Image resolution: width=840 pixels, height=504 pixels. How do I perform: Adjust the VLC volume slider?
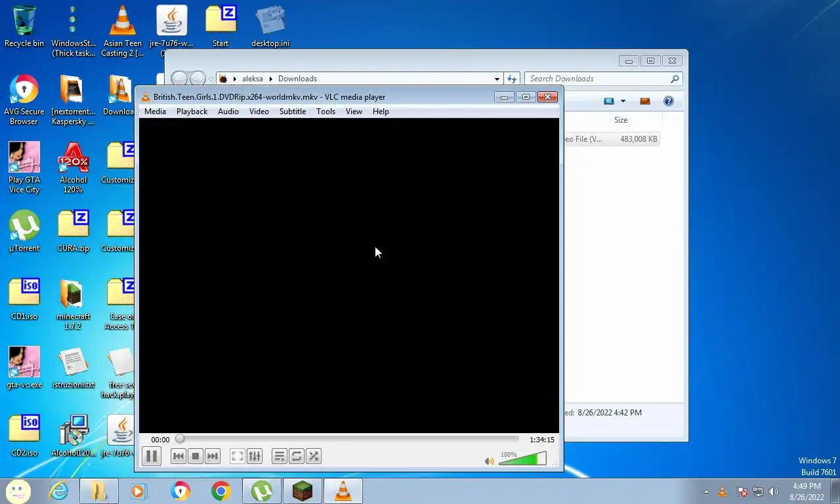click(522, 459)
